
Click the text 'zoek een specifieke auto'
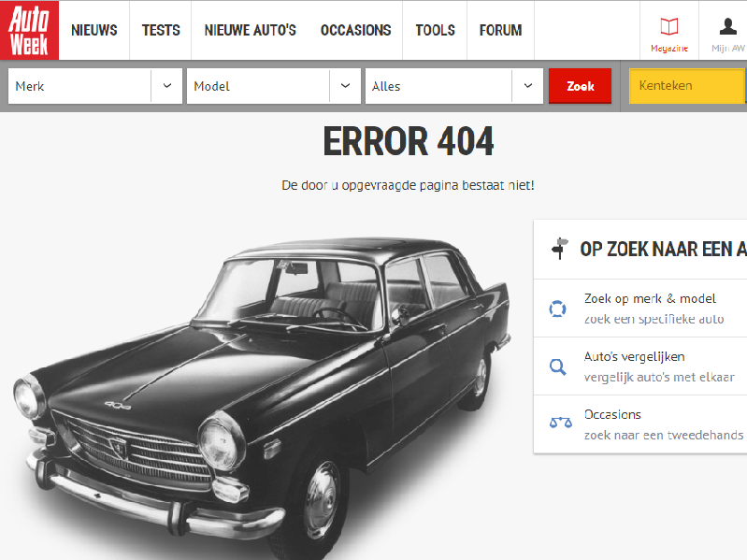point(654,319)
